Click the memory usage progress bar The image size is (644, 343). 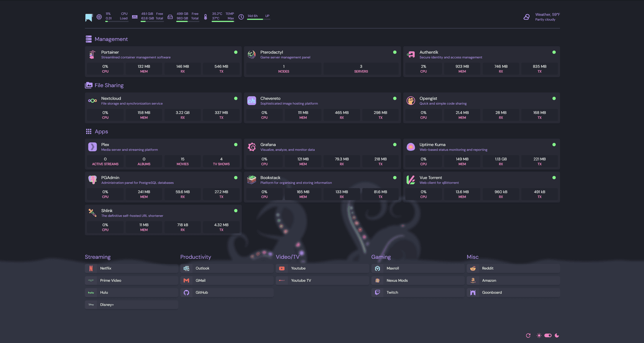[x=152, y=21]
